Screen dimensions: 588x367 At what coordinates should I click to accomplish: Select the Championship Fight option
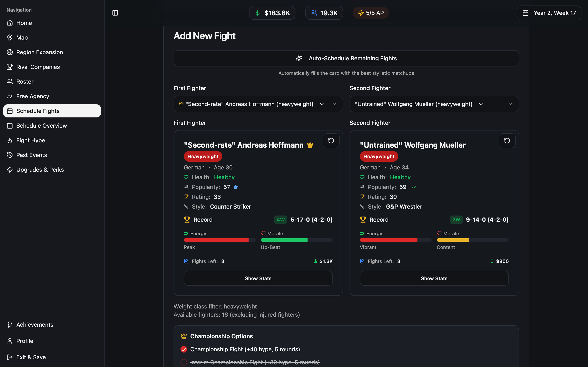pyautogui.click(x=184, y=349)
